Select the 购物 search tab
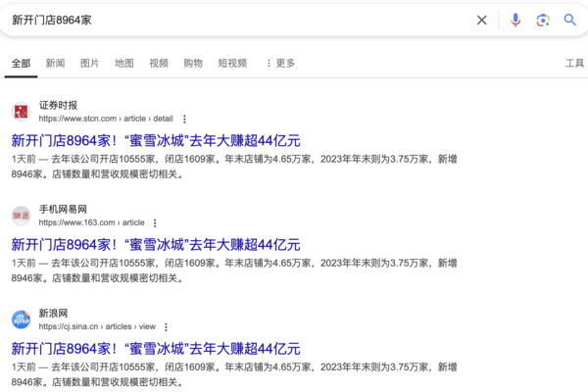This screenshot has height=392, width=588. coord(193,64)
